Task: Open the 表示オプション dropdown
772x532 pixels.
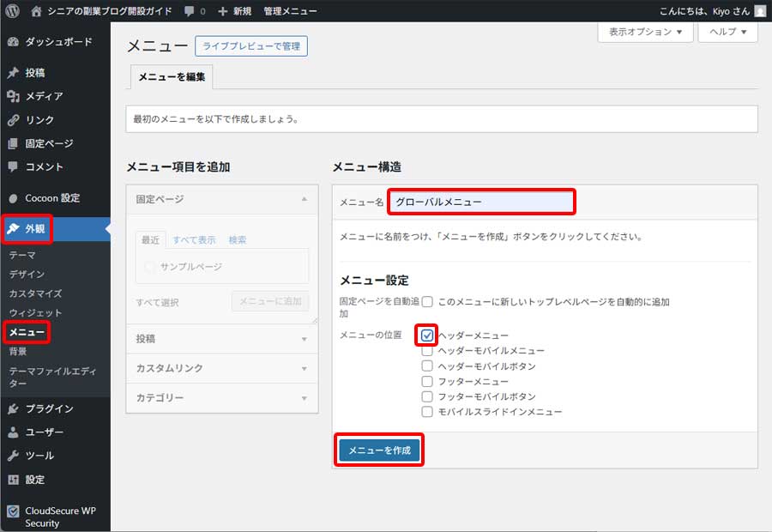Action: [x=645, y=32]
